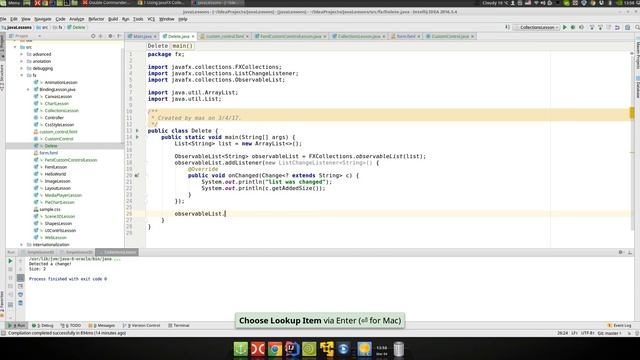
Task: Open the Chrome icon in the dock
Action: click(275, 349)
